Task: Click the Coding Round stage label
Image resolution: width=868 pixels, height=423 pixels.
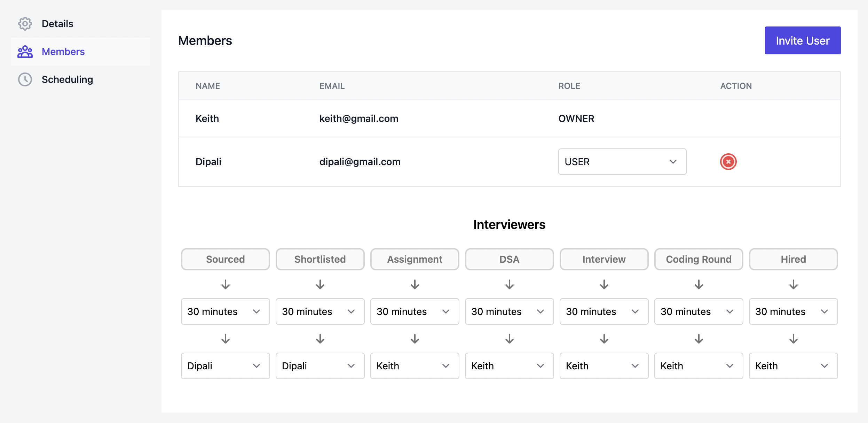Action: click(x=699, y=259)
